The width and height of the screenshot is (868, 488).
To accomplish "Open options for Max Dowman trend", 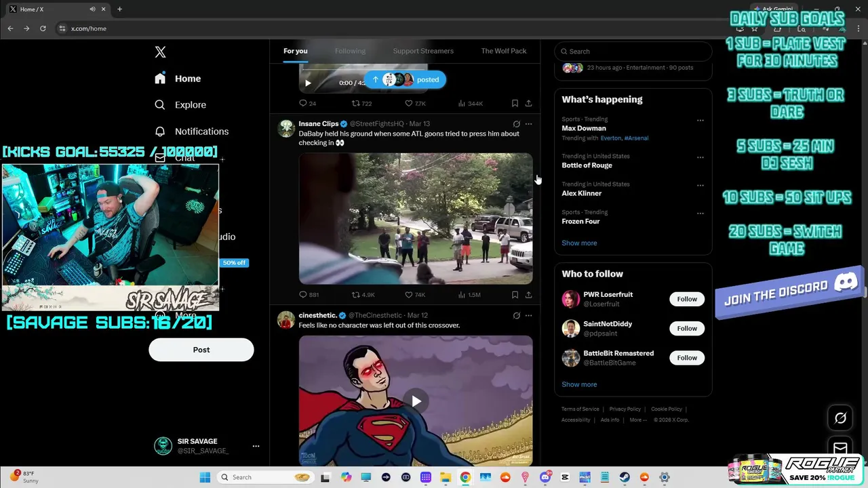I will [701, 121].
